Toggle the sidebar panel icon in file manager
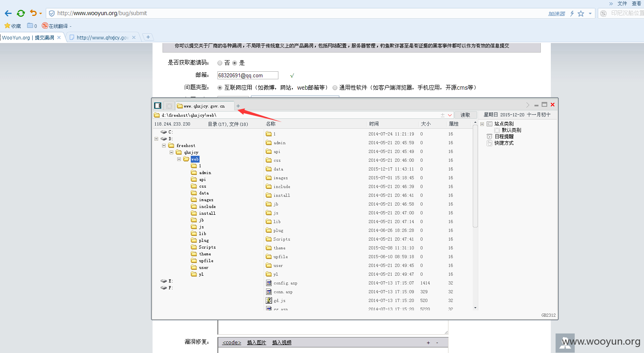This screenshot has height=353, width=644. (158, 106)
